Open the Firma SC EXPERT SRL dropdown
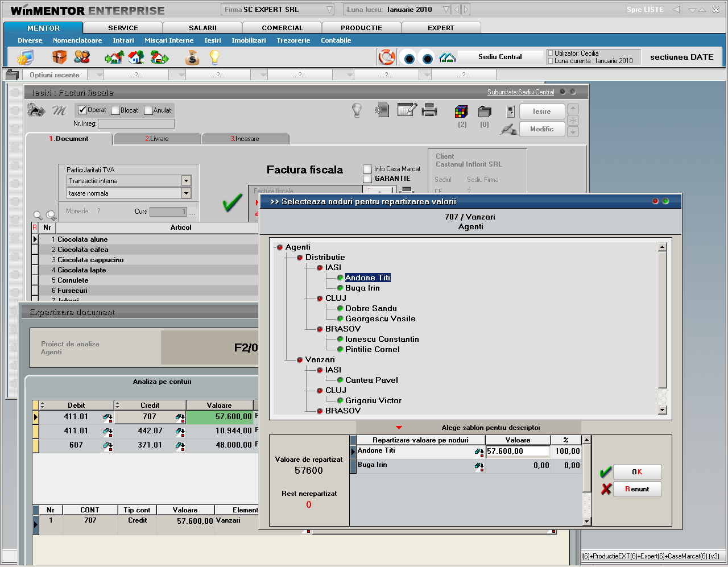Screen dimensions: 728x567 click(329, 10)
